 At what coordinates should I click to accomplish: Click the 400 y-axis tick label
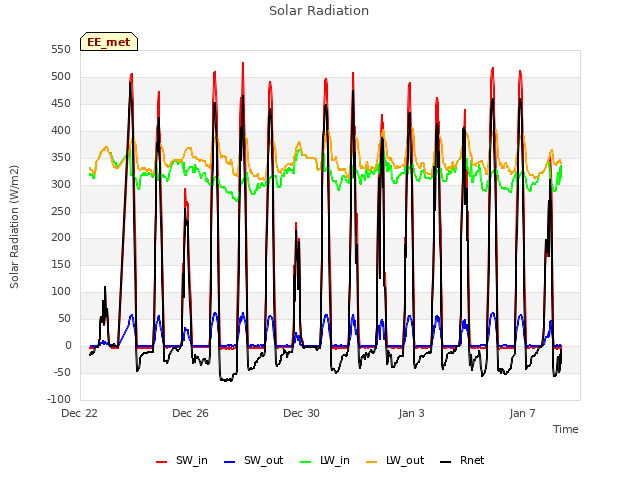[61, 131]
